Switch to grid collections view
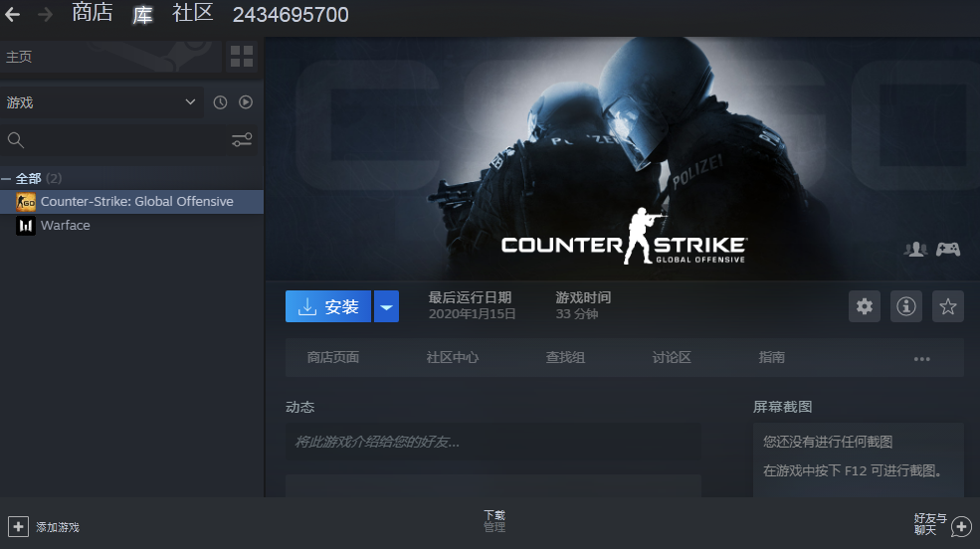 (x=242, y=57)
